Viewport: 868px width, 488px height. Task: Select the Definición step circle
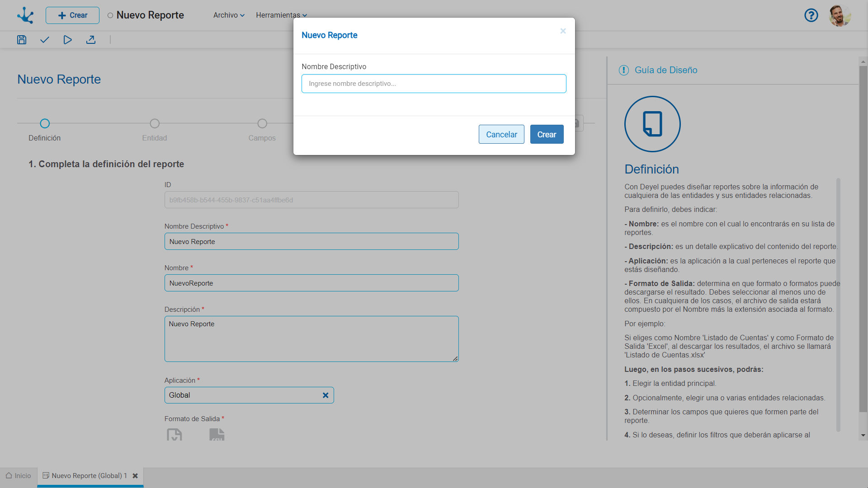tap(45, 123)
